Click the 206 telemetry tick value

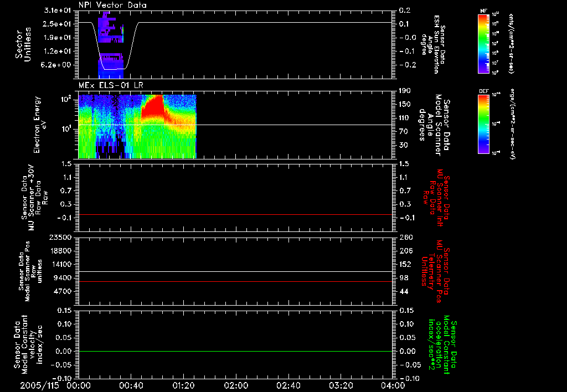tap(405, 251)
